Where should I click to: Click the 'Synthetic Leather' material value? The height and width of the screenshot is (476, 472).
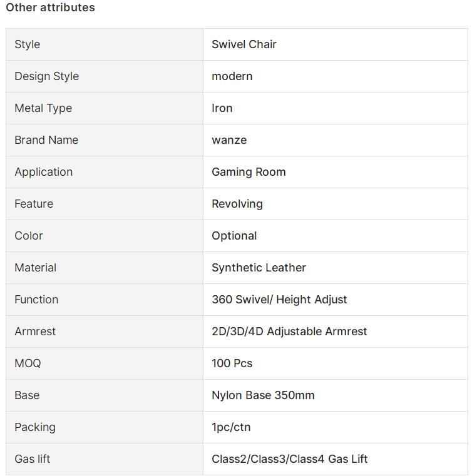[259, 268]
